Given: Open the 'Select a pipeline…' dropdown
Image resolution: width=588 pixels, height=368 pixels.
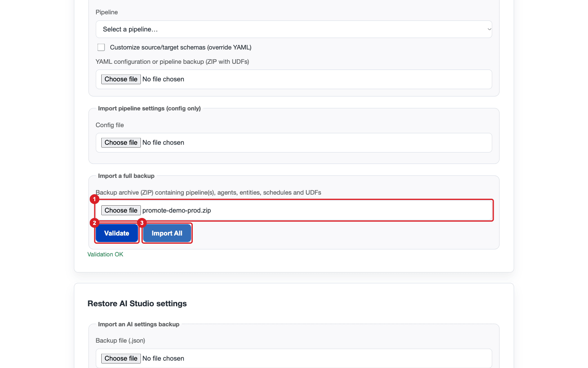Looking at the screenshot, I should tap(294, 29).
